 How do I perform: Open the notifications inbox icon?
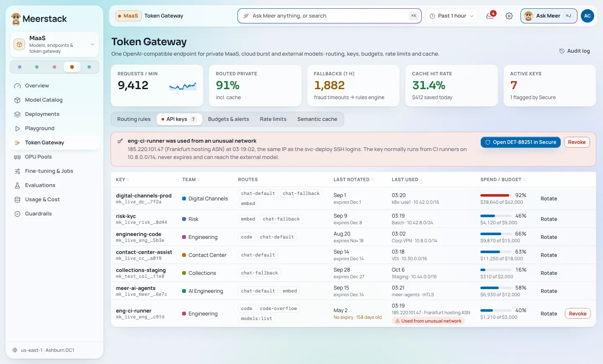(490, 16)
